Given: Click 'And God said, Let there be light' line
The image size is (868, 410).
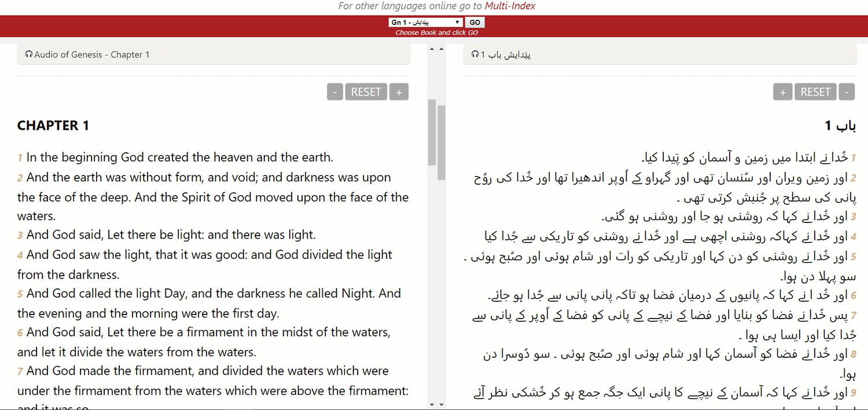Looking at the screenshot, I should tap(171, 235).
